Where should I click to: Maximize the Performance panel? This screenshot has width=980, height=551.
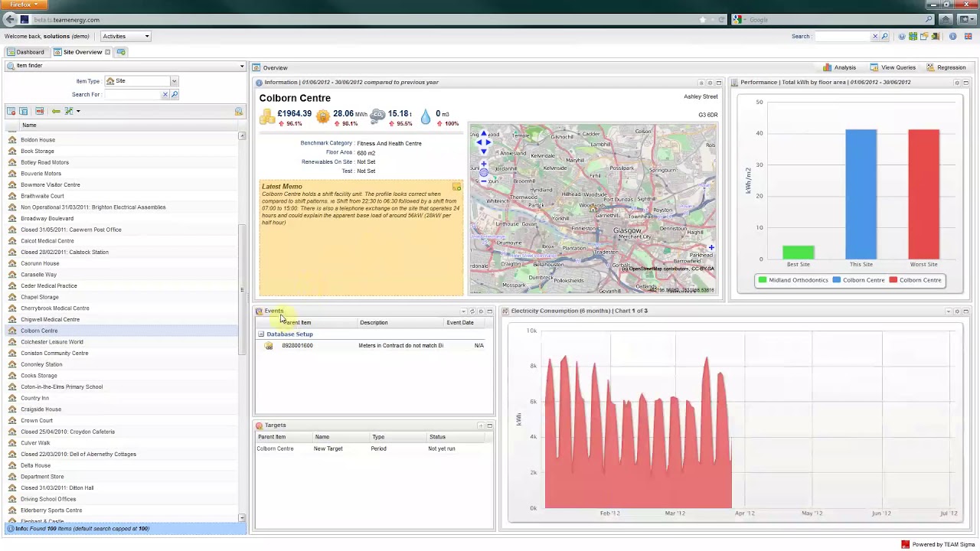point(965,83)
